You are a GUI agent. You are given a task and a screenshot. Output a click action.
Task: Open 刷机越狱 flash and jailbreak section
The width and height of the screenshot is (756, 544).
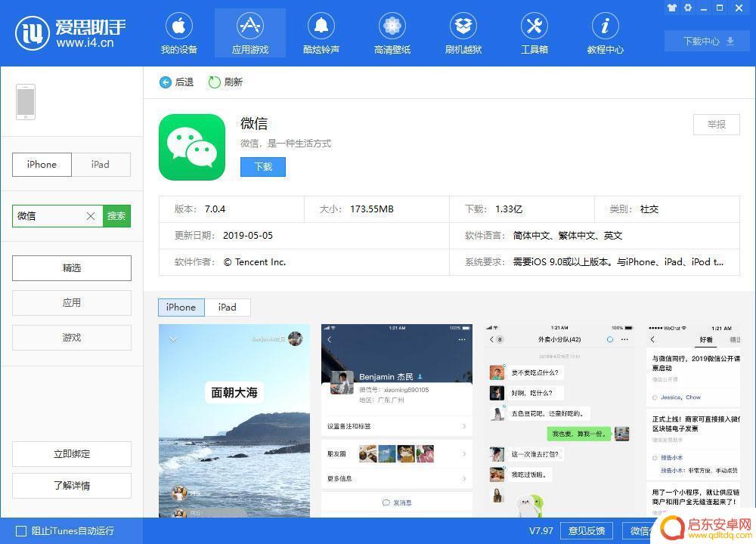[x=463, y=34]
